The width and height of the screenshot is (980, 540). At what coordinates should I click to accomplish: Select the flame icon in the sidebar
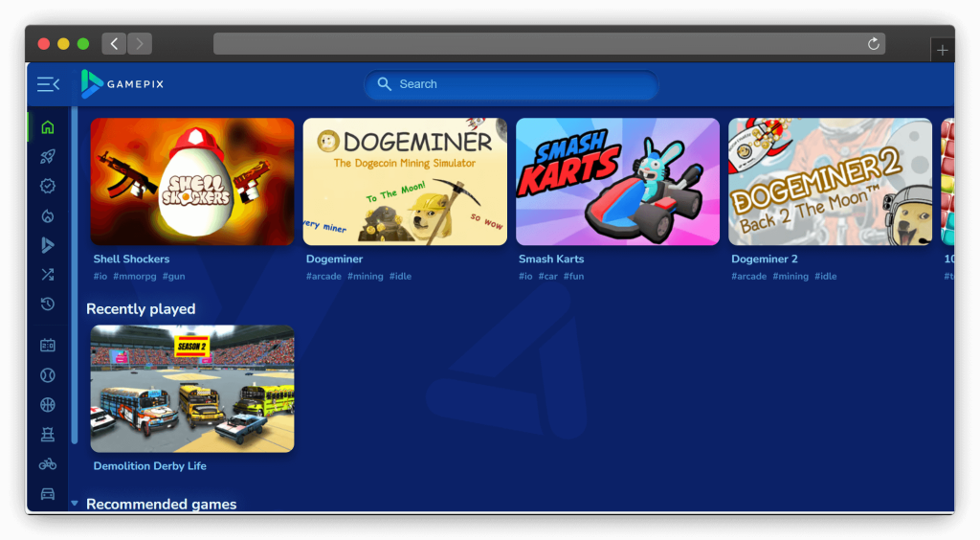48,216
